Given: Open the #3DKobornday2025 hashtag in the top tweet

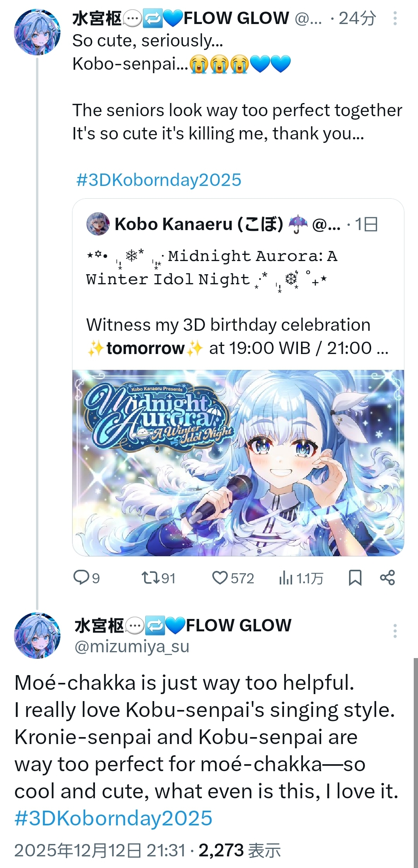Looking at the screenshot, I should coord(159,180).
